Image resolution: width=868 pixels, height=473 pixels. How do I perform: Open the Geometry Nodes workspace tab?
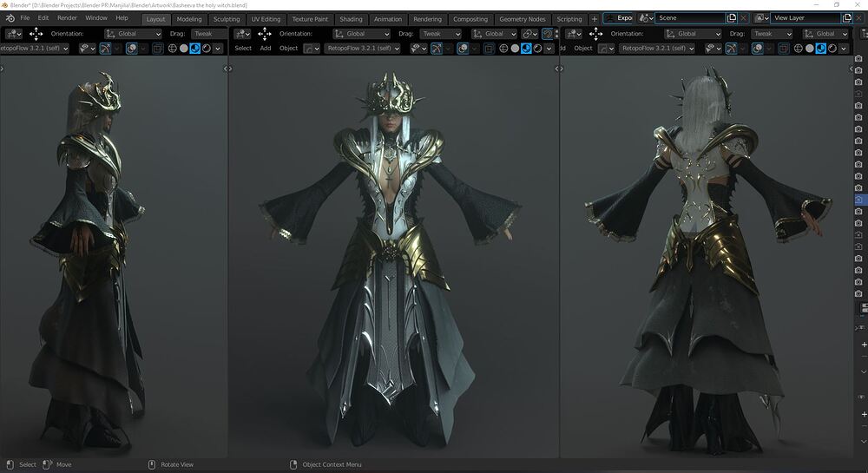522,19
